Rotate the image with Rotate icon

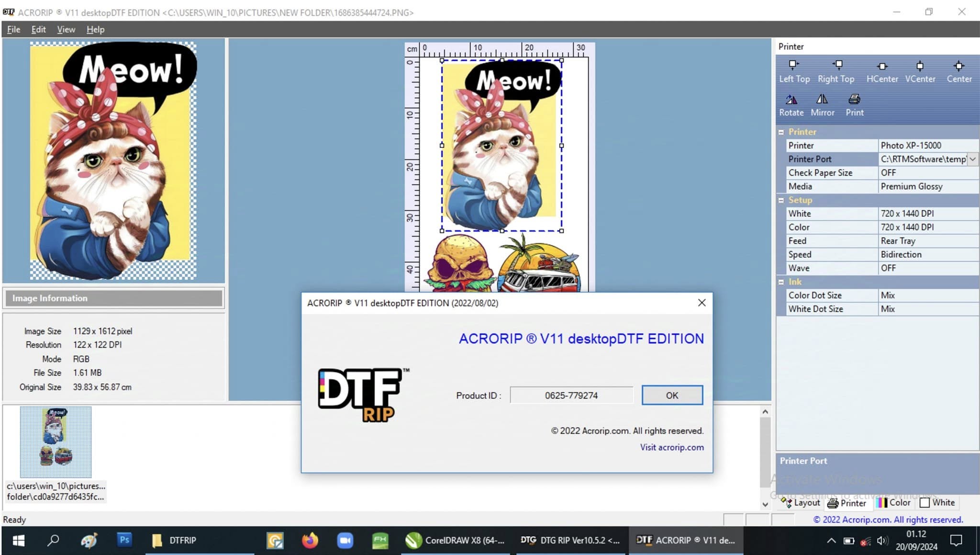point(791,105)
